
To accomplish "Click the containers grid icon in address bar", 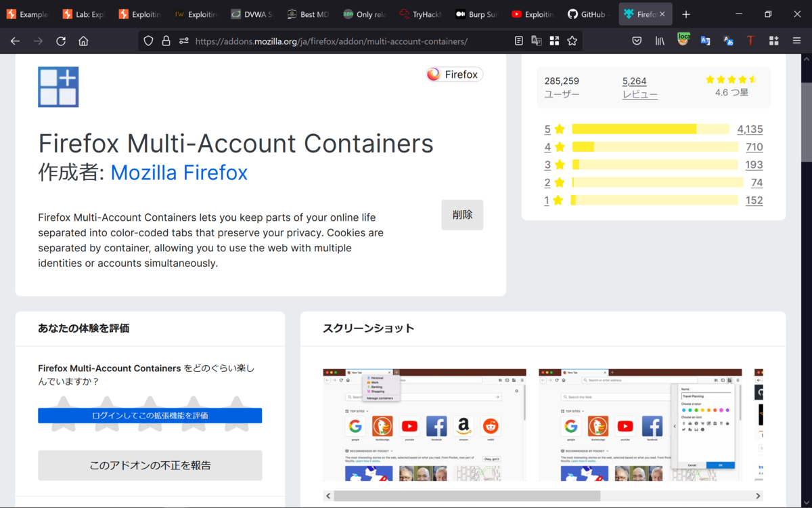I will pos(554,41).
